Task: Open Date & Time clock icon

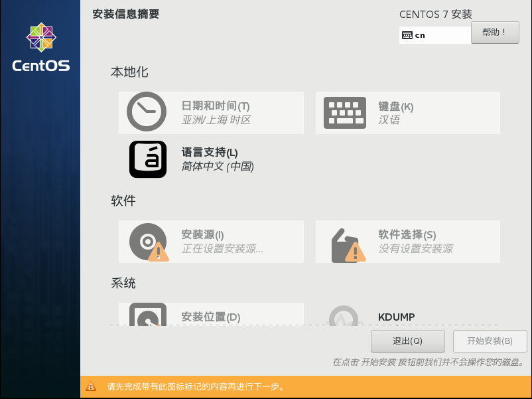Action: click(x=147, y=112)
